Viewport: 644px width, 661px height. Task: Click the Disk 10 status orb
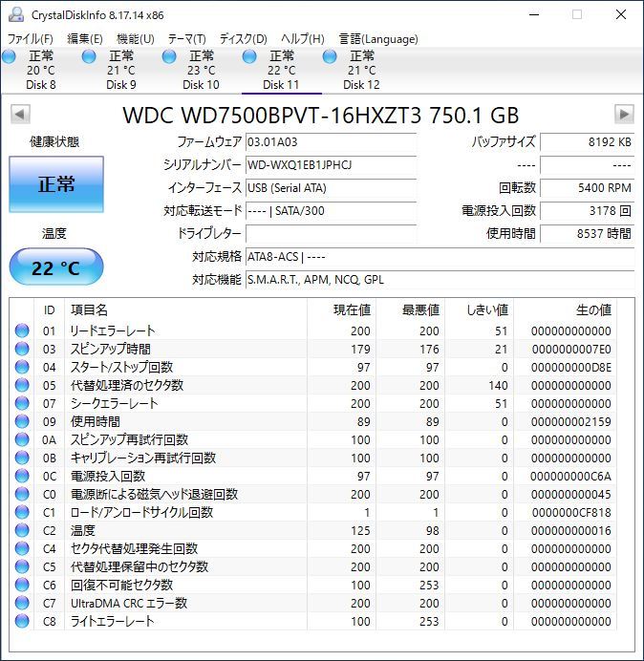pyautogui.click(x=169, y=56)
